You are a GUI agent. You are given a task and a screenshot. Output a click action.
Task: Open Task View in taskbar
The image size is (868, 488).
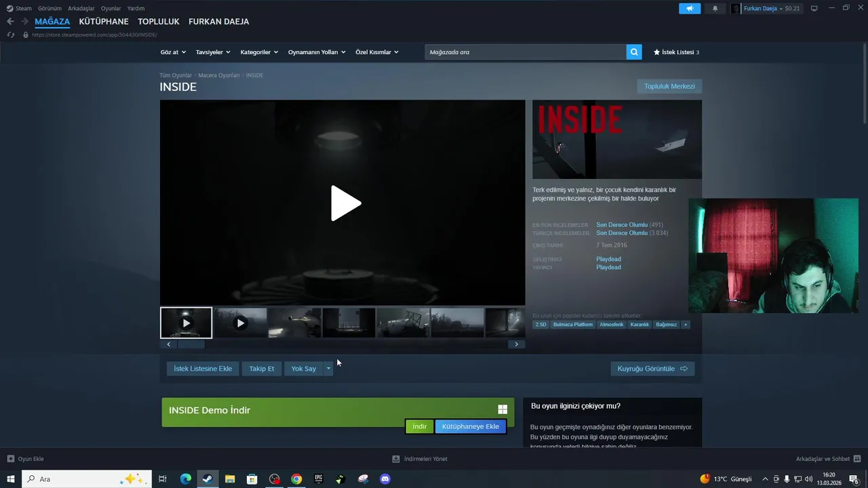point(163,479)
